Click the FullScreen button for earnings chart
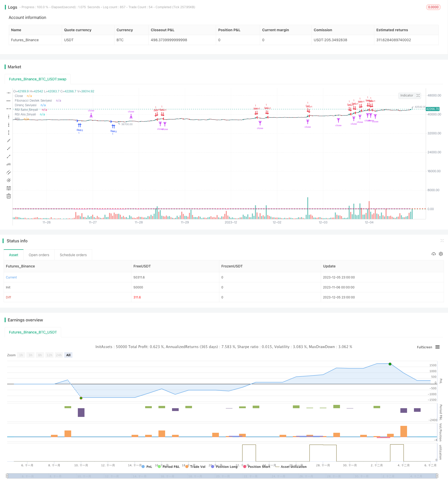Image resolution: width=448 pixels, height=486 pixels. click(424, 347)
